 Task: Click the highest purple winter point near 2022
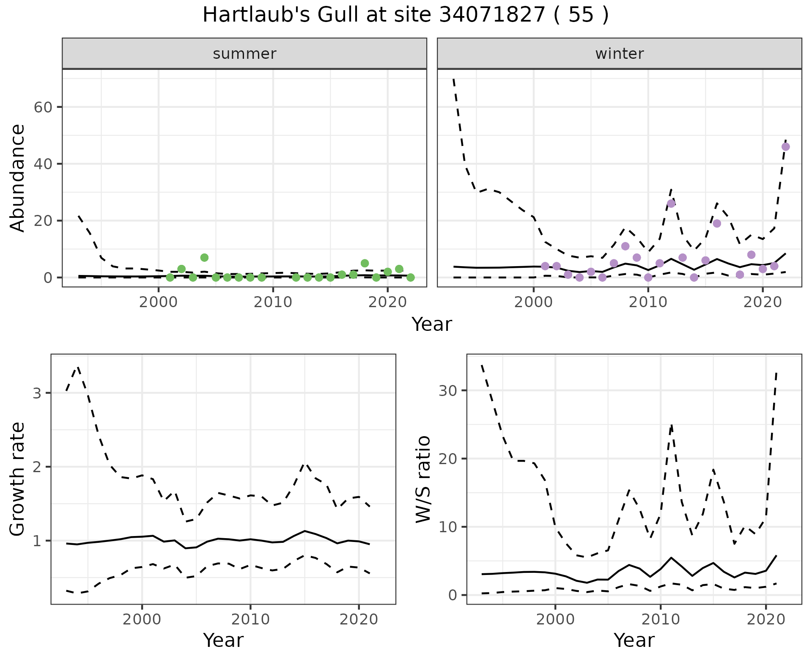[785, 147]
